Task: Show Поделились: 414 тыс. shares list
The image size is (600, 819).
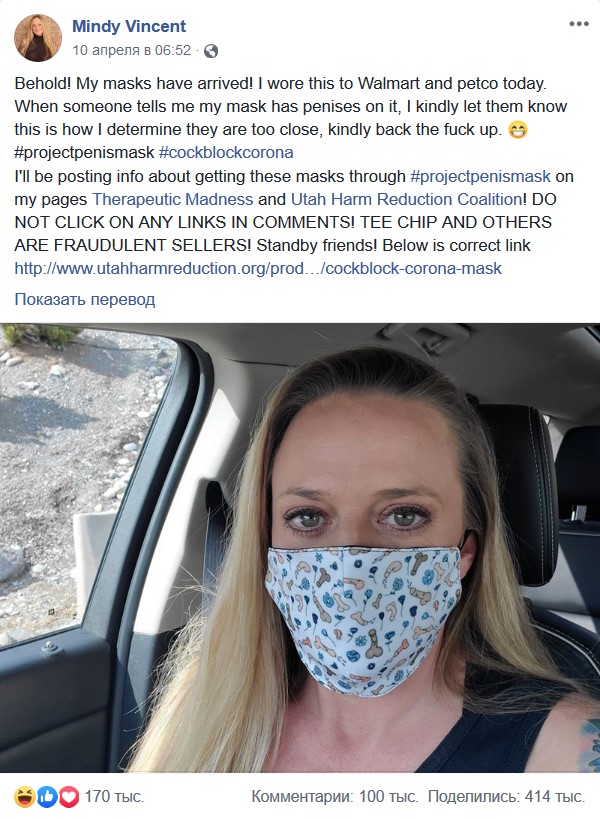Action: (x=507, y=797)
